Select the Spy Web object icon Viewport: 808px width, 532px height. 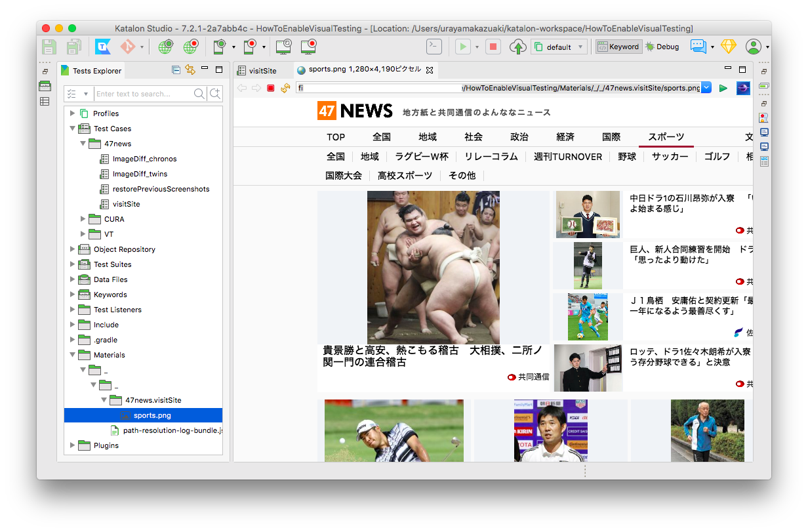(165, 47)
